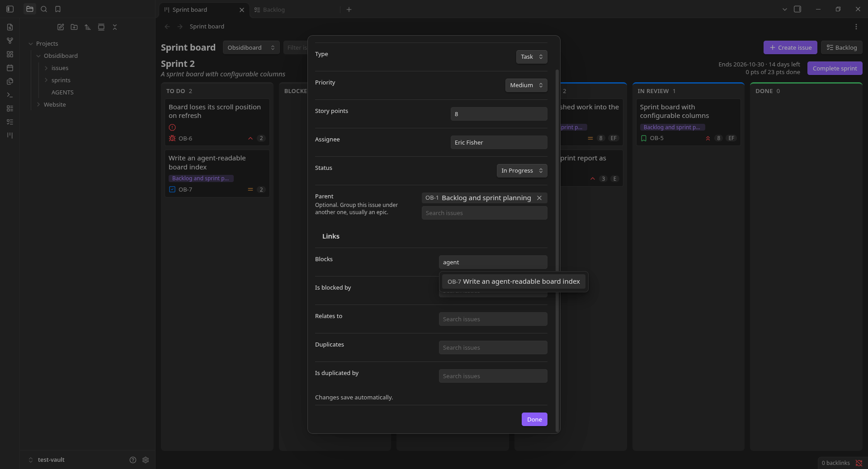
Task: Remove the OB-1 parent issue
Action: point(539,198)
